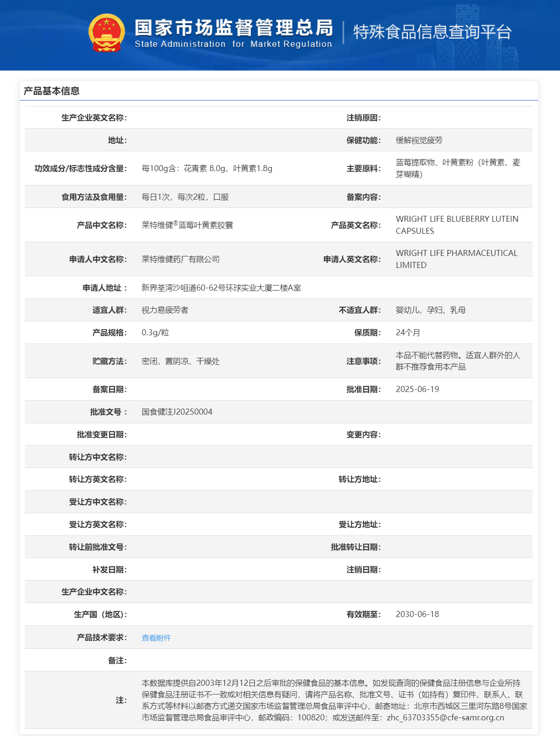560x736 pixels.
Task: Click applicant name 莱特维健药厂有限公司
Action: [x=181, y=259]
